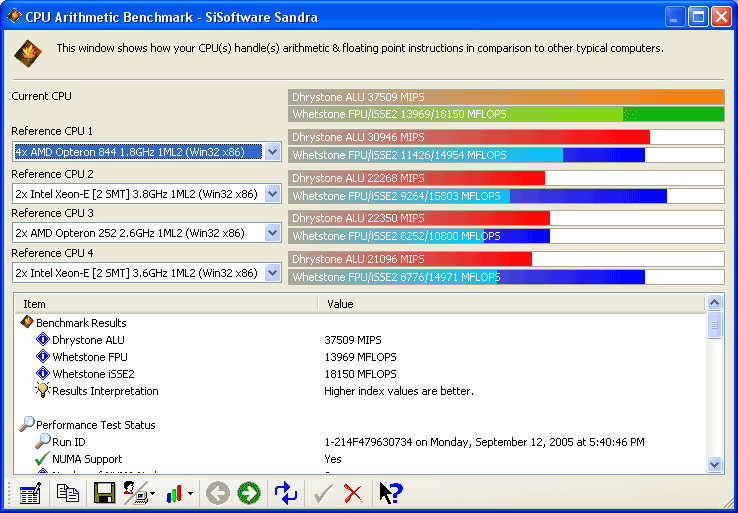Click the floppy disk save icon
738x513 pixels.
click(104, 493)
